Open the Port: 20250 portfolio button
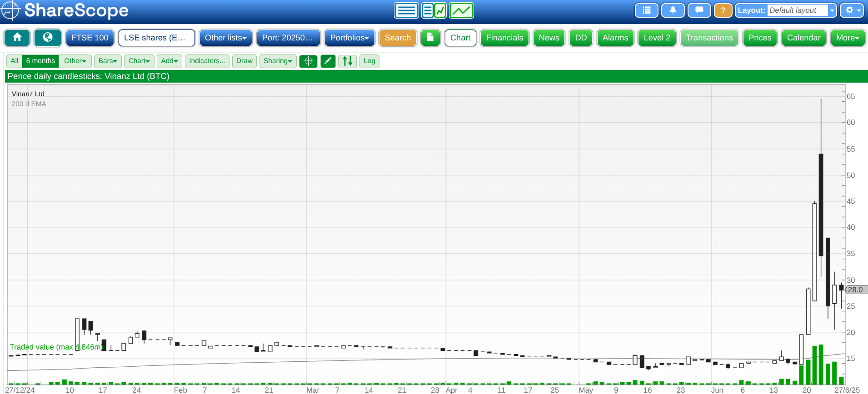The image size is (868, 394). coord(288,38)
